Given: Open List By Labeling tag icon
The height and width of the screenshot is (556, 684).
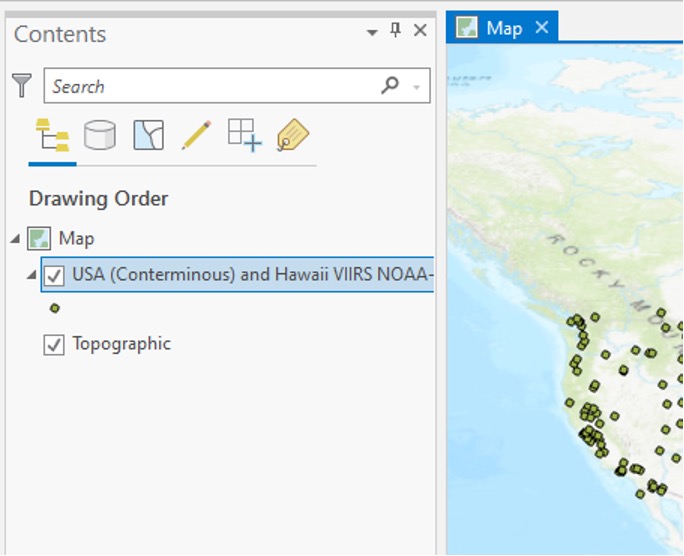Looking at the screenshot, I should (x=293, y=135).
